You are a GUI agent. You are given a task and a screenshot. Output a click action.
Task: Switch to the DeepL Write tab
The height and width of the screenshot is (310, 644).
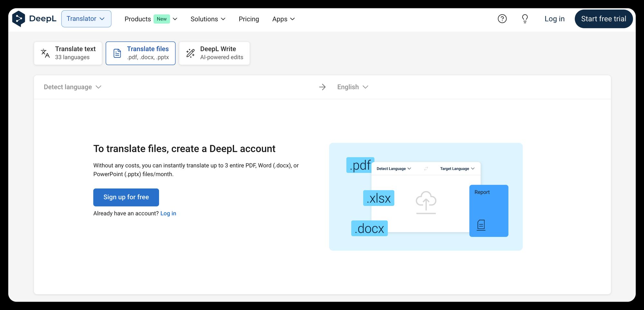point(214,53)
